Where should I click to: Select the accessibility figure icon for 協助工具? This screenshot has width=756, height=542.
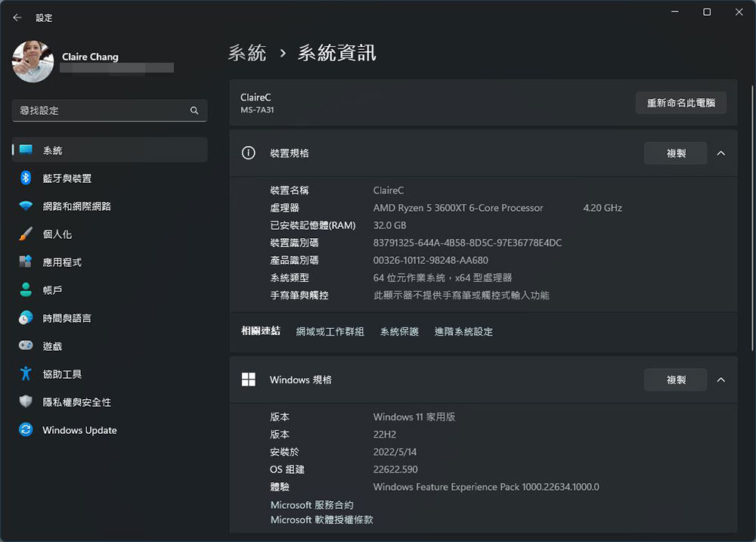click(26, 374)
